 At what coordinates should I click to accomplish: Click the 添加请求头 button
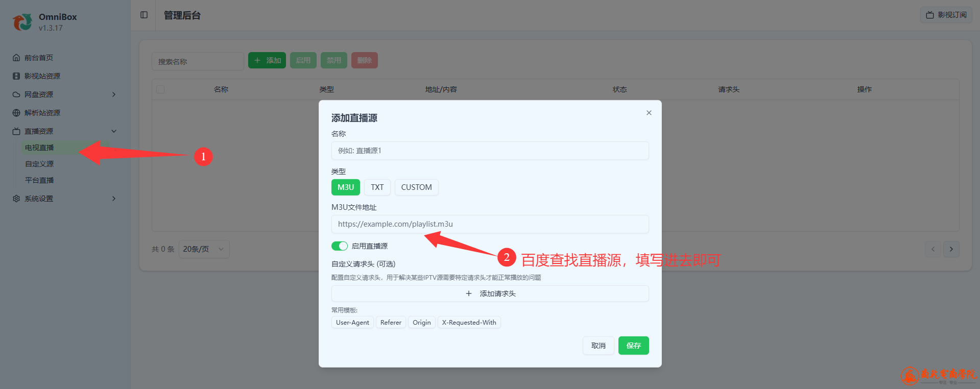point(490,294)
